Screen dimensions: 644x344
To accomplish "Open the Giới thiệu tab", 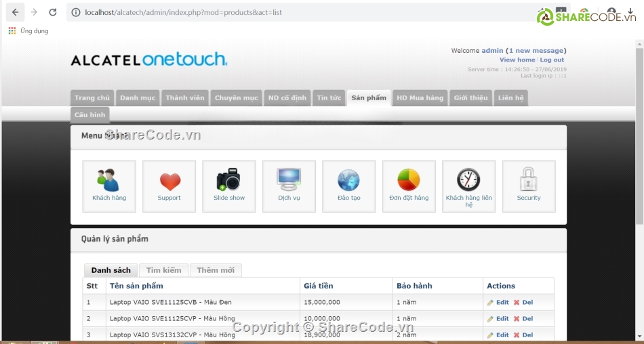I will pos(470,98).
